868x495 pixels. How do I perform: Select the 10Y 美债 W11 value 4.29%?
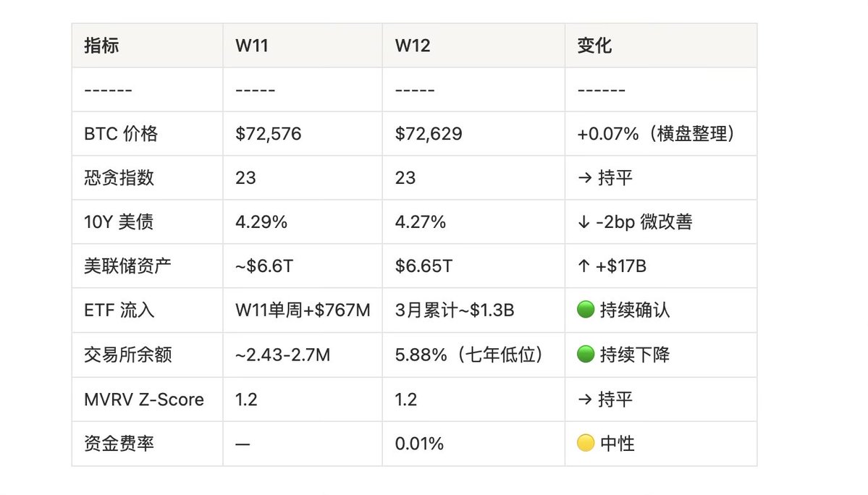tap(261, 222)
